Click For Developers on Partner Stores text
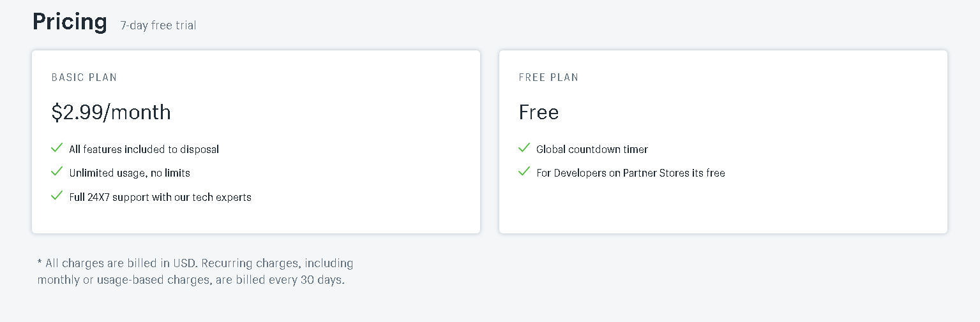This screenshot has width=980, height=322. click(x=631, y=173)
